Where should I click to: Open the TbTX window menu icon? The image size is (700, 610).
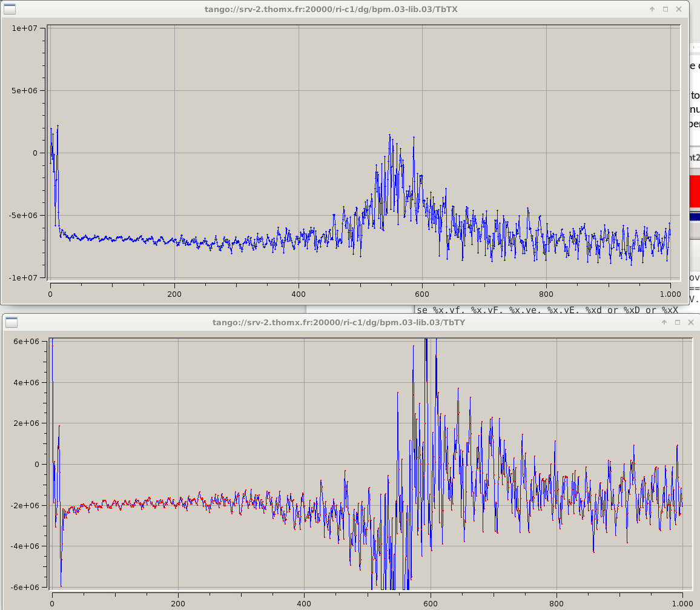pos(11,9)
